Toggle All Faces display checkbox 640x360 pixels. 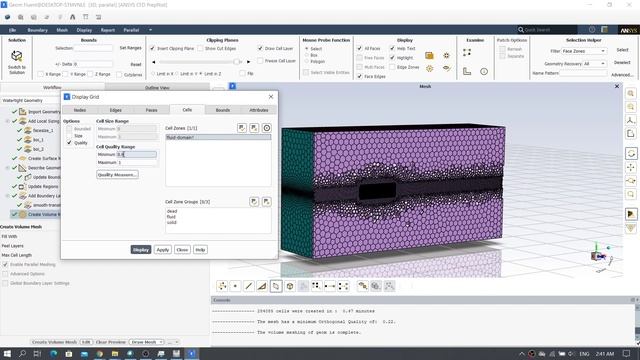pyautogui.click(x=360, y=48)
